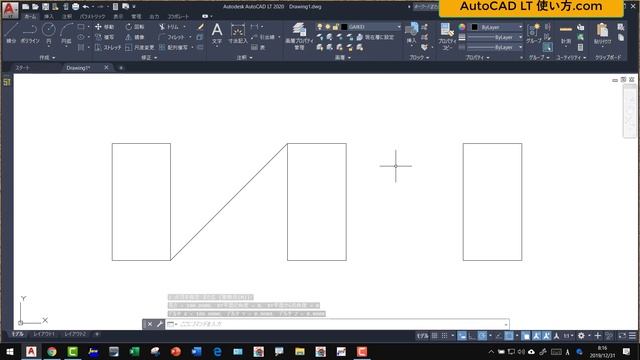Select the Circle (円) tool

pos(49,33)
